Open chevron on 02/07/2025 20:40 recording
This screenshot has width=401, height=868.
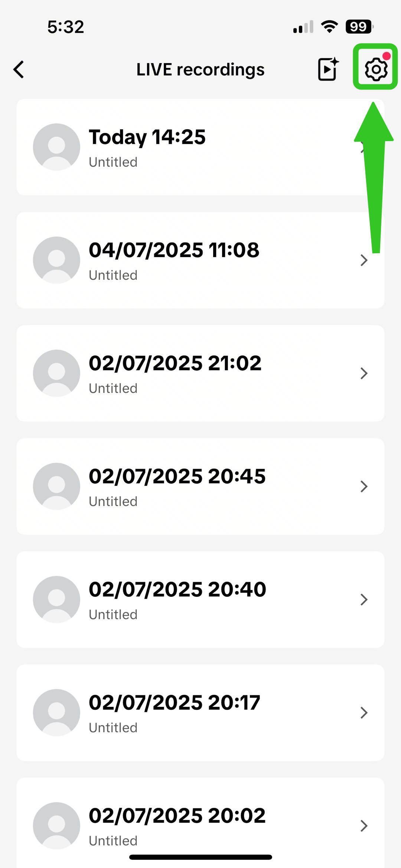364,599
